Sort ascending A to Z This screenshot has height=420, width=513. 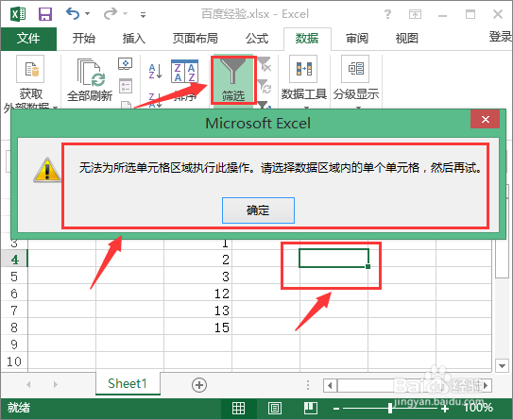[x=155, y=71]
